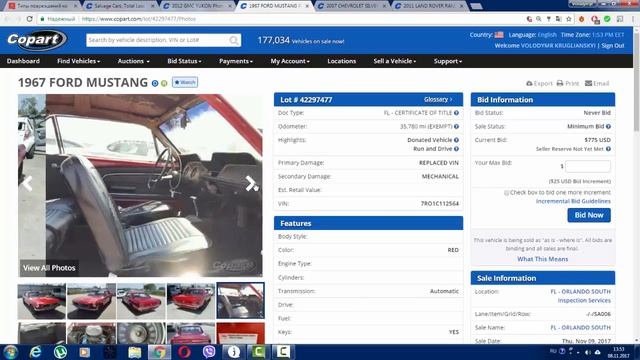Click Print link above Bid Information

point(568,83)
